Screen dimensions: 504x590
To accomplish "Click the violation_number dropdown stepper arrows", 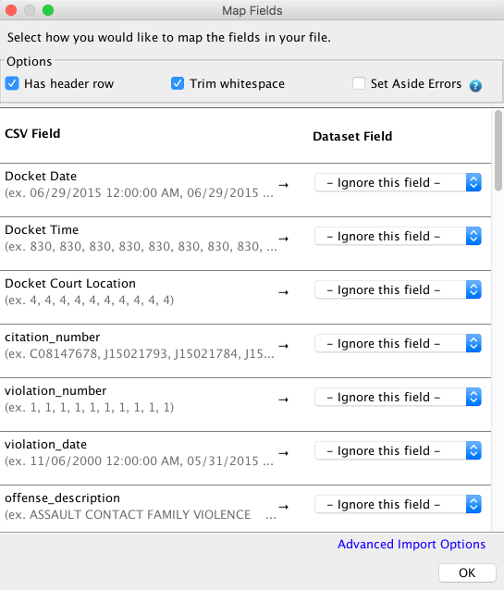I will (x=474, y=397).
